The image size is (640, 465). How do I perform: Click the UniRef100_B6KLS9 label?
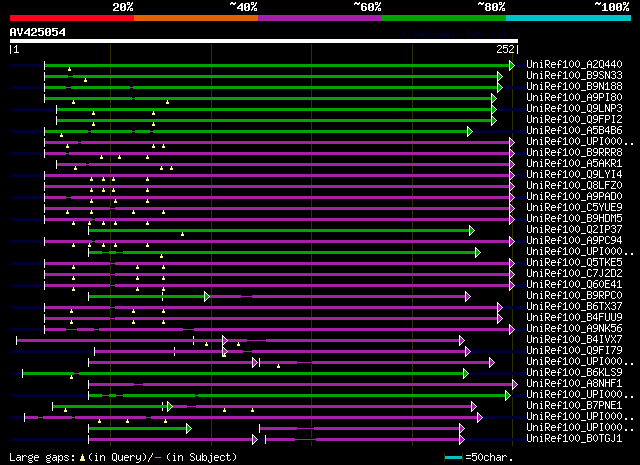(x=574, y=372)
